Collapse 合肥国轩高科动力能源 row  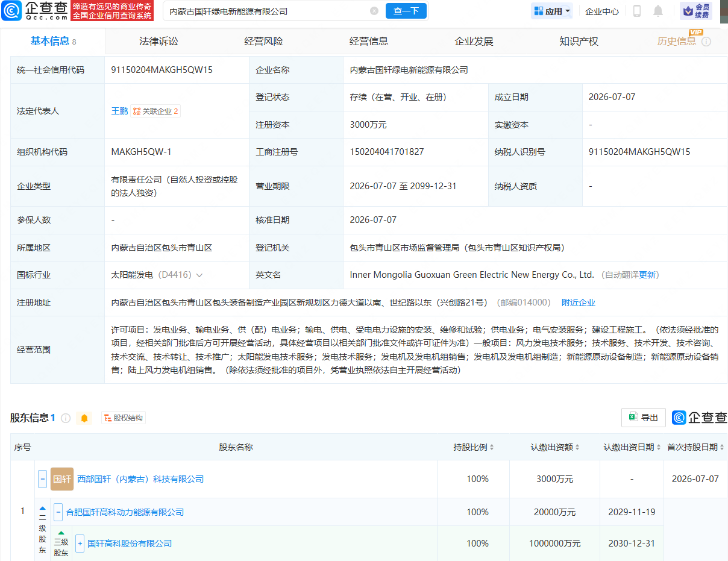[x=58, y=512]
